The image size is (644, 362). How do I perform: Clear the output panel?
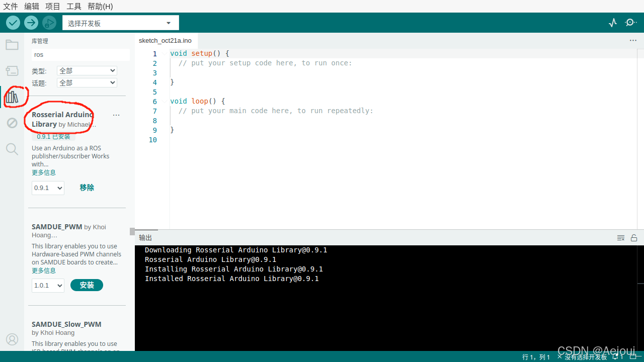(621, 238)
